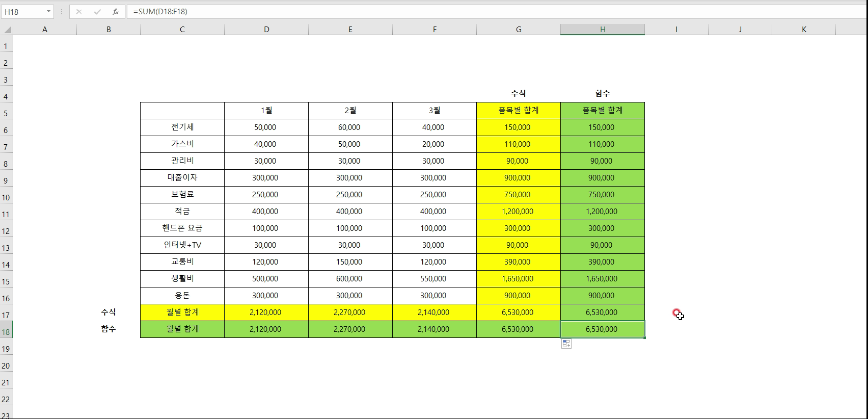Click the 1월 header cell
The width and height of the screenshot is (868, 419).
266,111
